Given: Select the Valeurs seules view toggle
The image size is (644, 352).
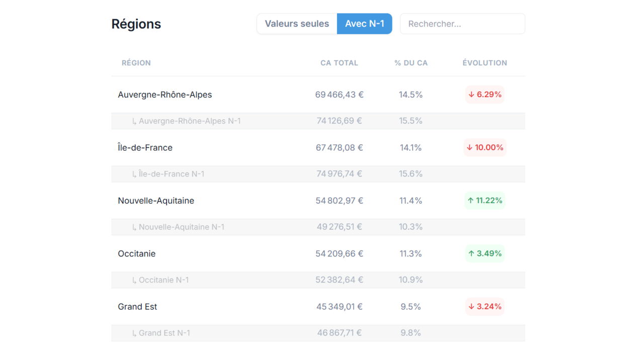Looking at the screenshot, I should (297, 24).
